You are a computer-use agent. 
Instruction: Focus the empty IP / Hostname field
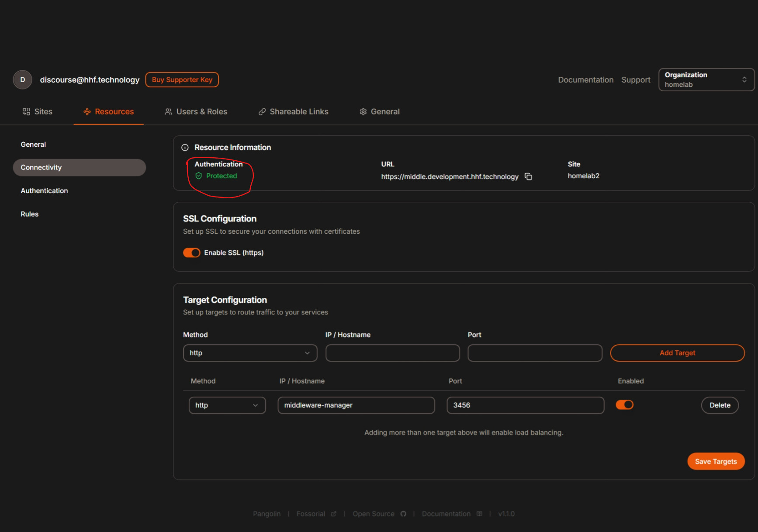[x=392, y=353]
